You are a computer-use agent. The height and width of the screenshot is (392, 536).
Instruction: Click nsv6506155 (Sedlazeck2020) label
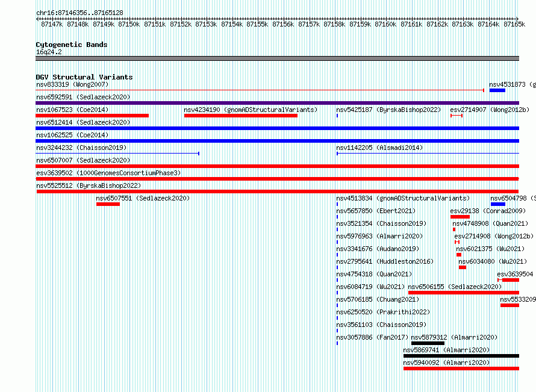tap(455, 287)
